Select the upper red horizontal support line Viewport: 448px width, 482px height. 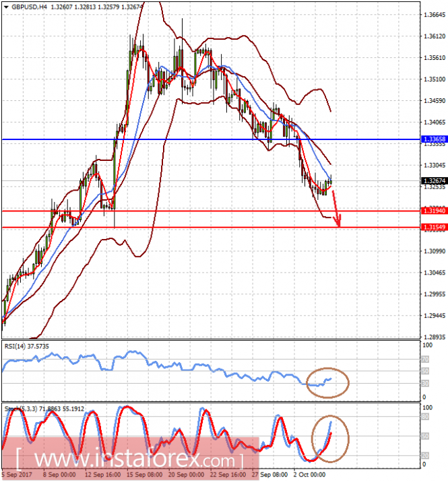tap(211, 211)
